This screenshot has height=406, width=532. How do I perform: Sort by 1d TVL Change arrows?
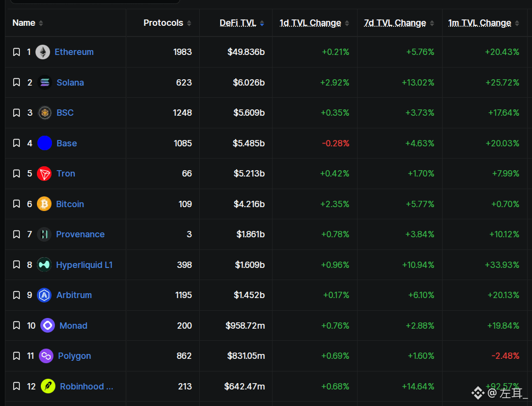tap(347, 23)
